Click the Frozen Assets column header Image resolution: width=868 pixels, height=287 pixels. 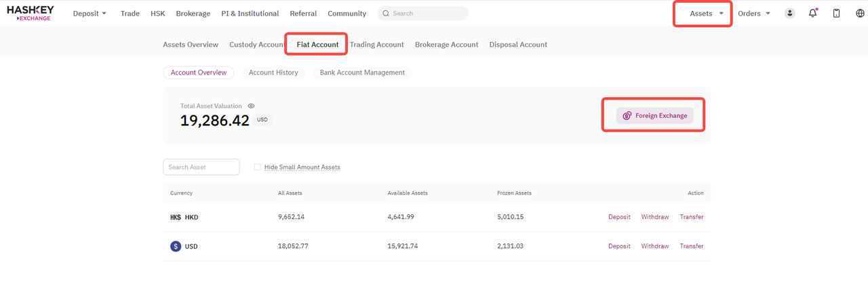pyautogui.click(x=514, y=193)
